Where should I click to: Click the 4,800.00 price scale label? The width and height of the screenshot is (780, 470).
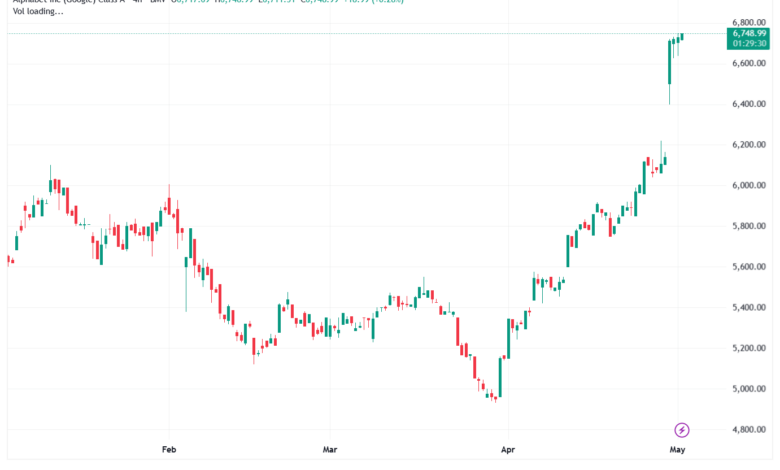pos(749,429)
